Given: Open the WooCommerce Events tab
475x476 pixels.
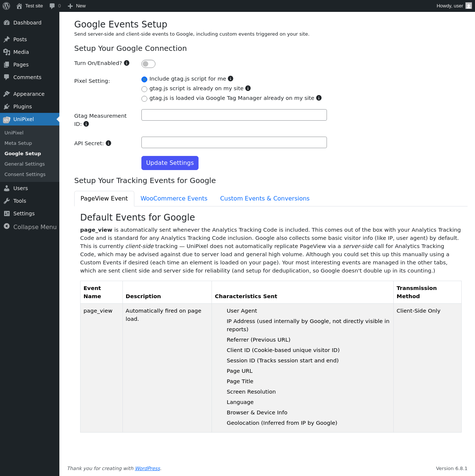Looking at the screenshot, I should (x=174, y=199).
